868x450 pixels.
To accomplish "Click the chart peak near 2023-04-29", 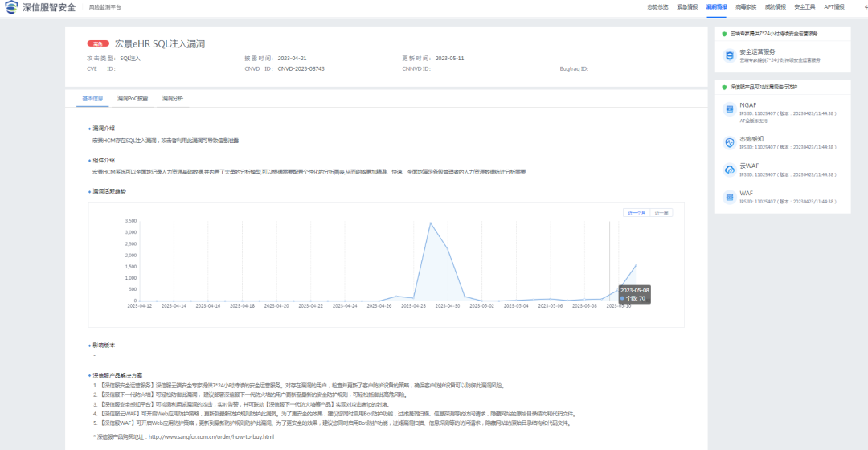I will tap(431, 223).
